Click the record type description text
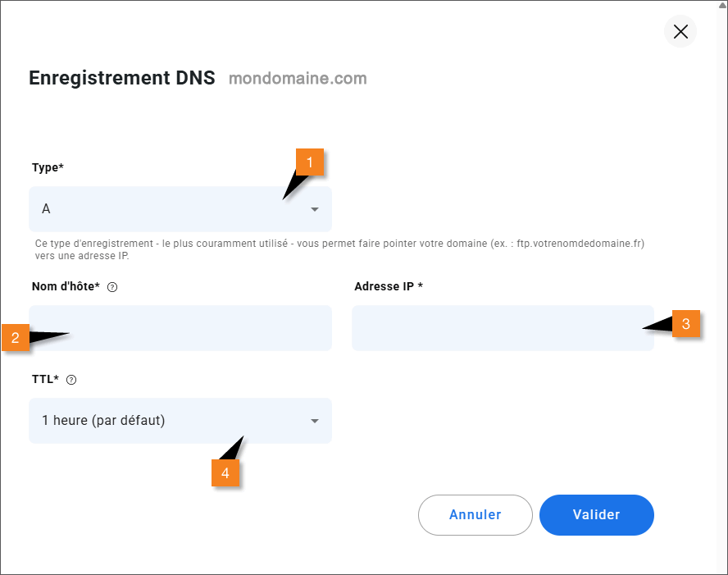The width and height of the screenshot is (728, 575). pos(339,249)
